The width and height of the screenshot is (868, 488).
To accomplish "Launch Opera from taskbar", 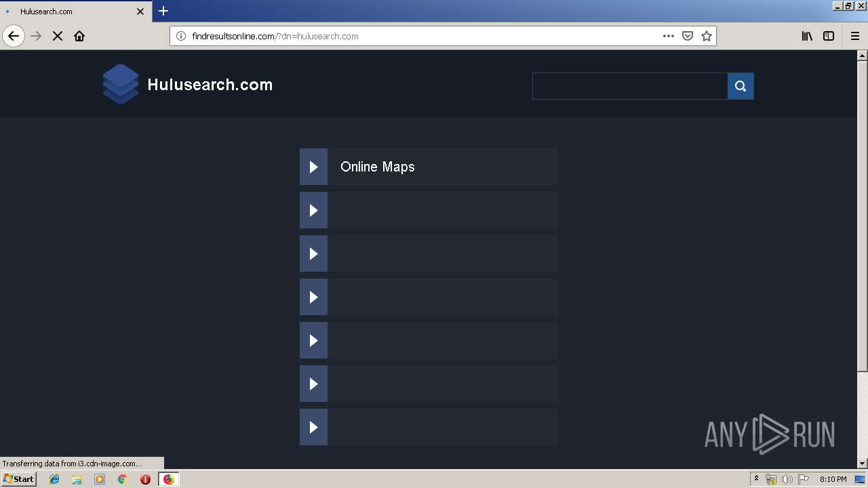I will 145,479.
